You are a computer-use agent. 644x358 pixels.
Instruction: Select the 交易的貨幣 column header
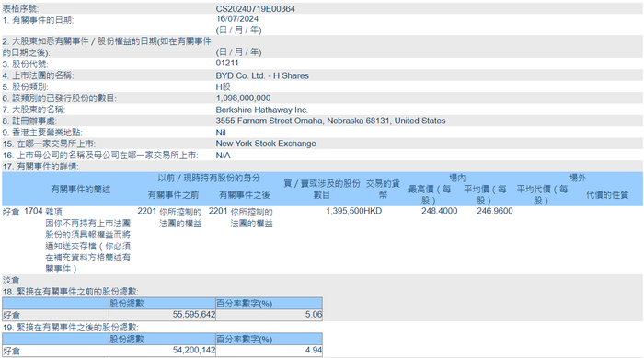(x=383, y=189)
